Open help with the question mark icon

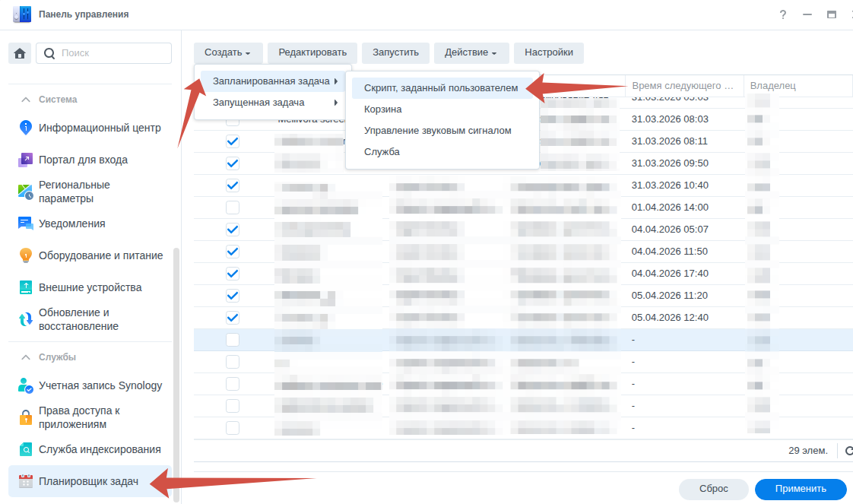click(x=783, y=14)
